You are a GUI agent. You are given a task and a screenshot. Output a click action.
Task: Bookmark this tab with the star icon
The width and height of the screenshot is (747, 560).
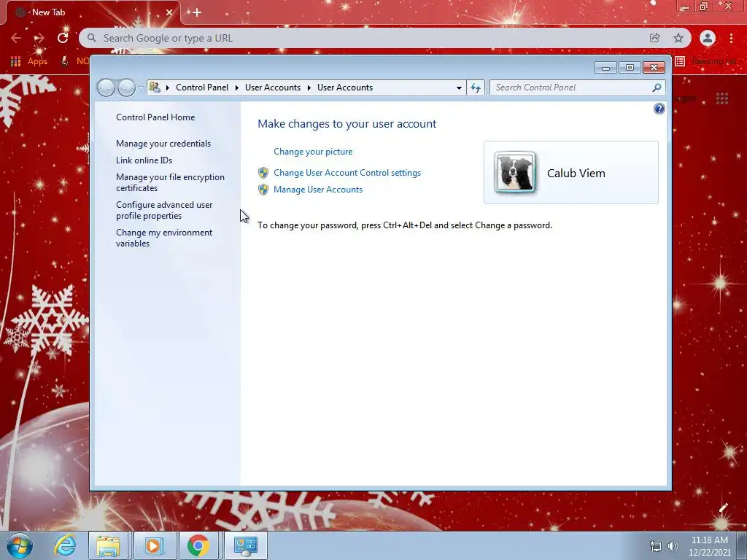click(678, 38)
